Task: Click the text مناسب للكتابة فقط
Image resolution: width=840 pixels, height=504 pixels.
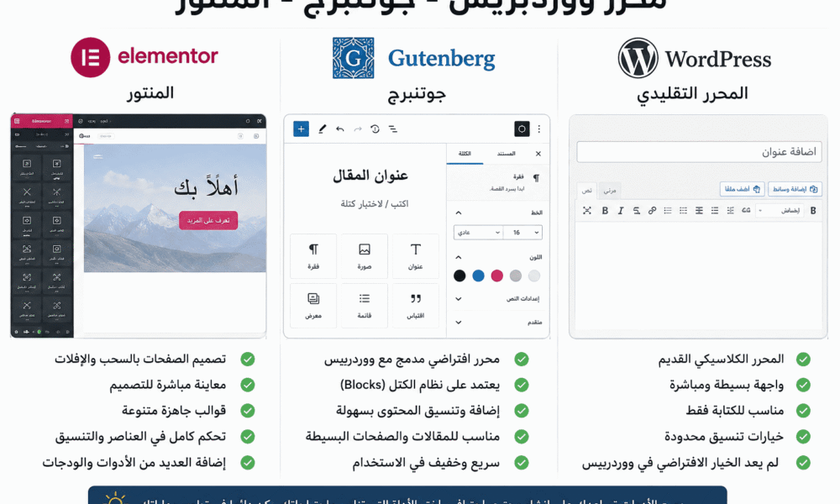Action: [735, 411]
